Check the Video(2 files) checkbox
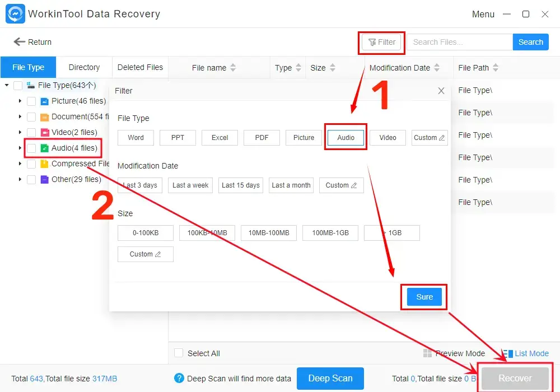The image size is (560, 392). (x=31, y=133)
